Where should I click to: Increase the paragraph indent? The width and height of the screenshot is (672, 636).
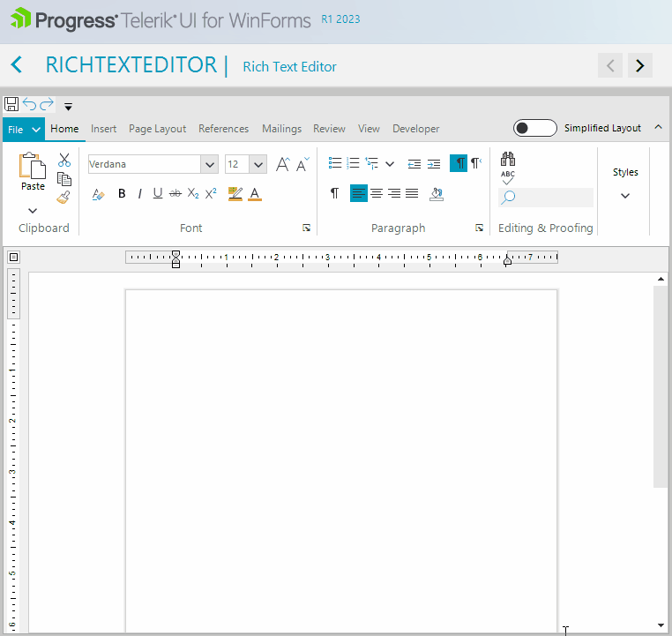(x=434, y=164)
